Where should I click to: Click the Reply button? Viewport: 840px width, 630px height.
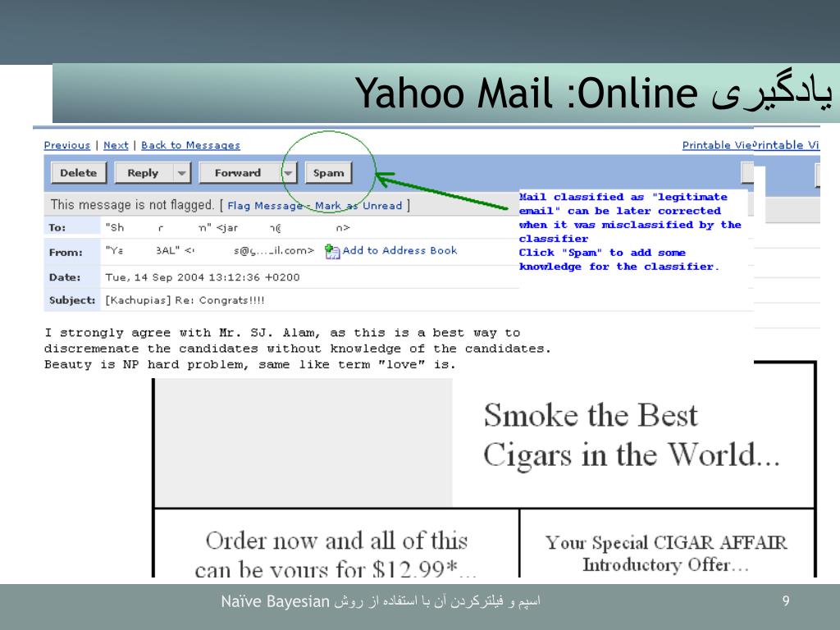[144, 173]
